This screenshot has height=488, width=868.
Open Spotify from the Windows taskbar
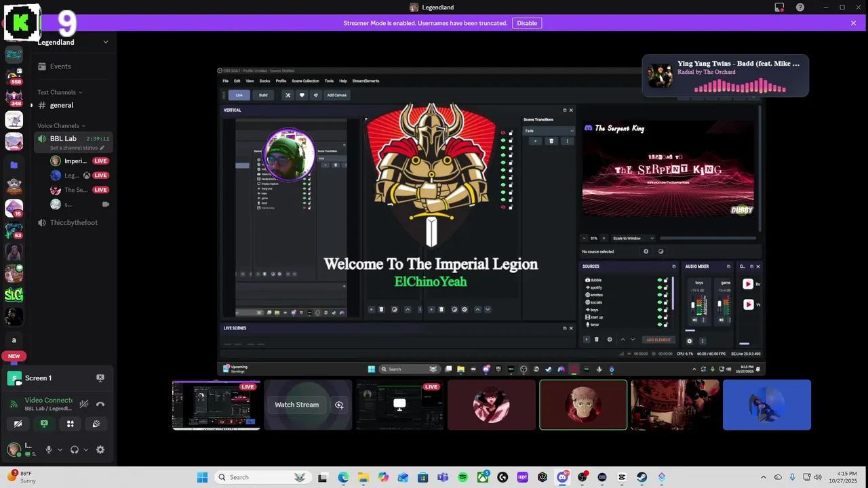[462, 477]
